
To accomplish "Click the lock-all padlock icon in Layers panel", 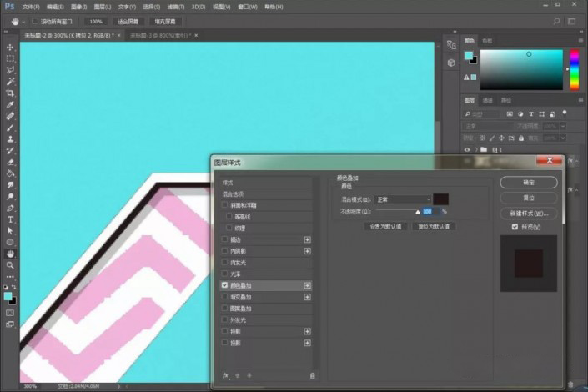I will click(521, 138).
